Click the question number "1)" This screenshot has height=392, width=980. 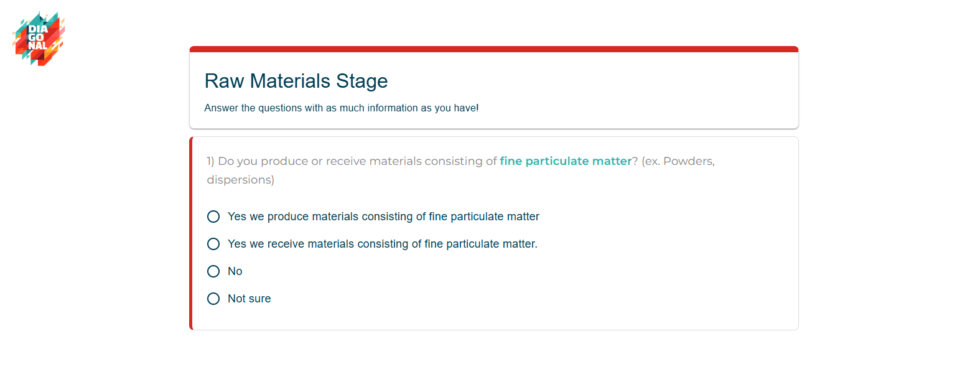[210, 161]
